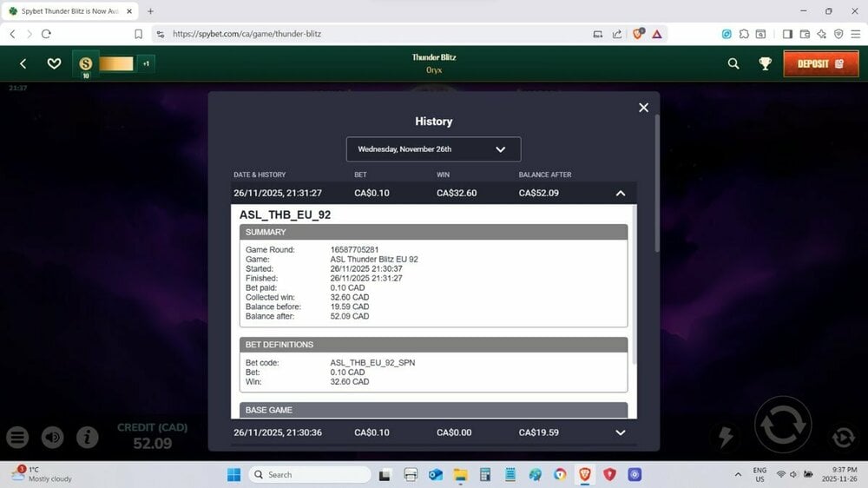Screen dimensions: 868x488
Task: Collapse the 21:31:27 history entry
Action: click(620, 194)
